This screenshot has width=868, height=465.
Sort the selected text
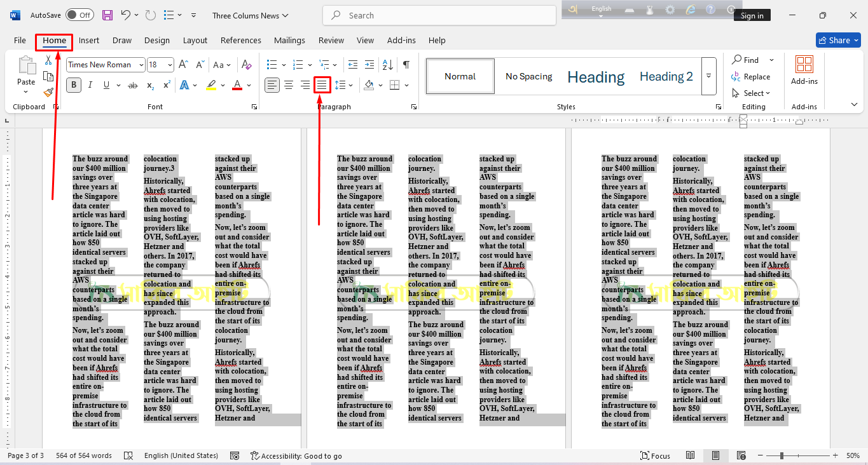tap(388, 64)
